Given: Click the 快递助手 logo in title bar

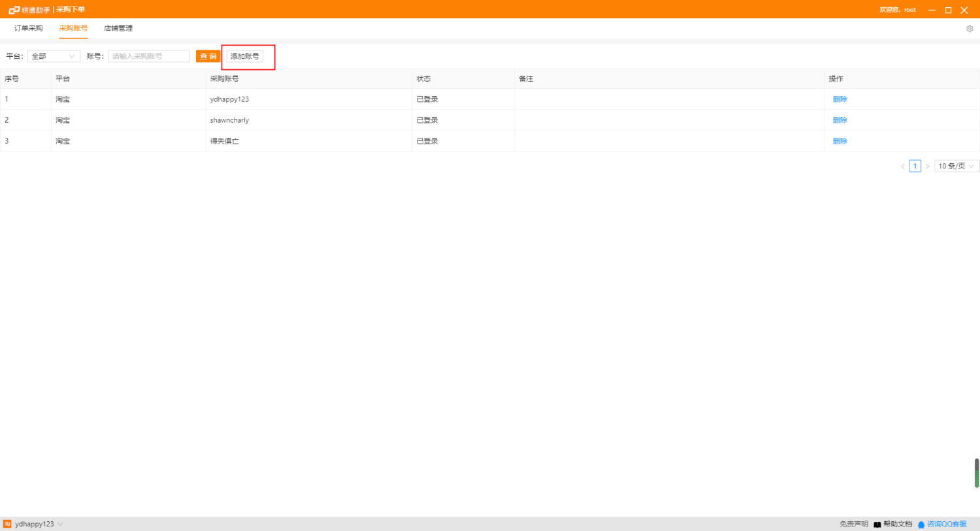Looking at the screenshot, I should pyautogui.click(x=29, y=10).
